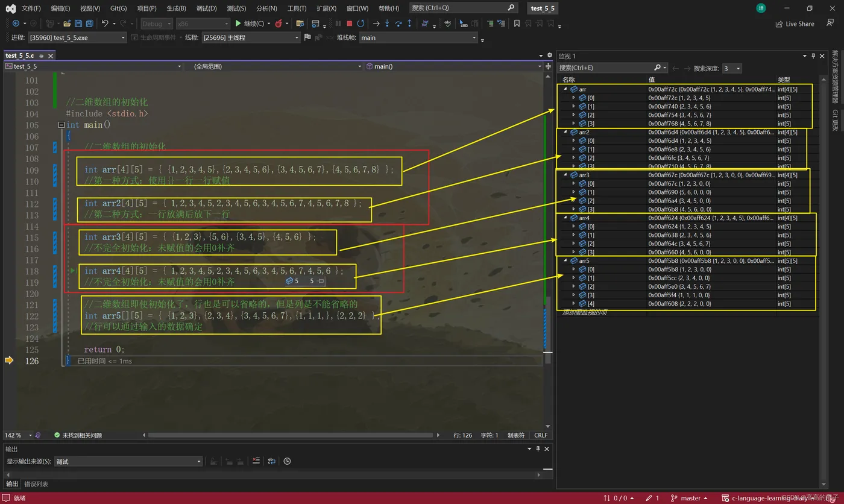The image size is (844, 504).
Task: Open the Git(G) menu
Action: click(x=118, y=8)
